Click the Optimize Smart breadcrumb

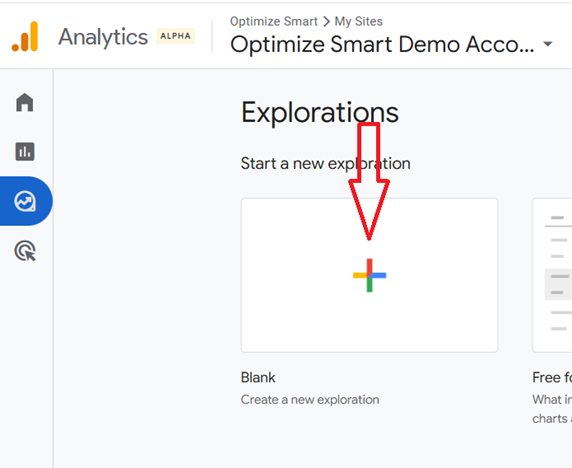tap(274, 22)
